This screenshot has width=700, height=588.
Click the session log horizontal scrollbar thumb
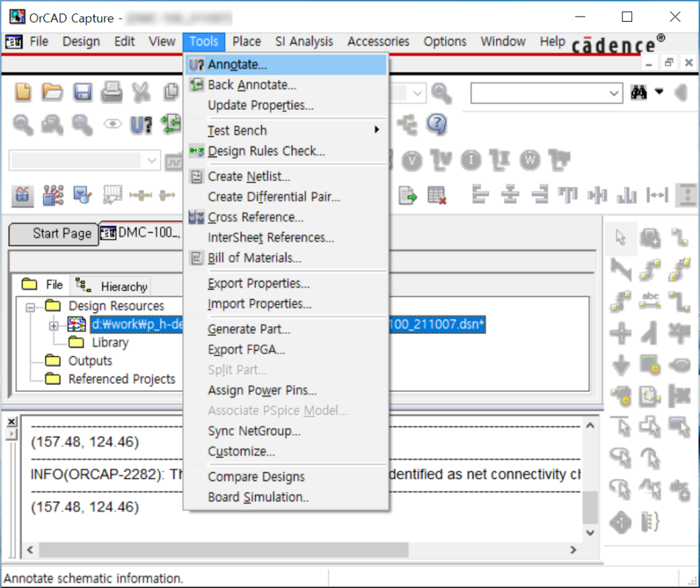coord(223,550)
